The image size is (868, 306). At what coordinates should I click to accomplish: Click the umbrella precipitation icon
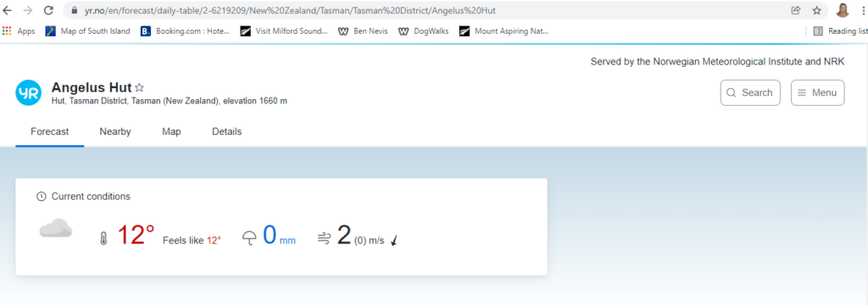pyautogui.click(x=250, y=238)
